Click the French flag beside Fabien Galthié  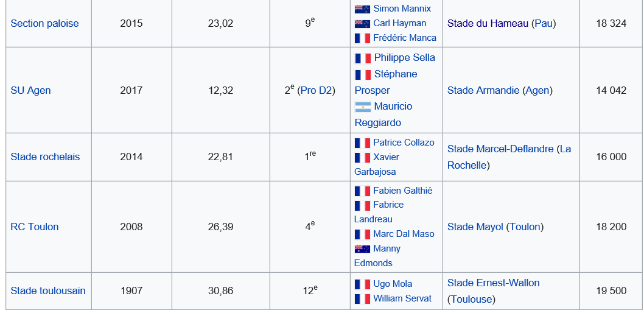pos(362,191)
